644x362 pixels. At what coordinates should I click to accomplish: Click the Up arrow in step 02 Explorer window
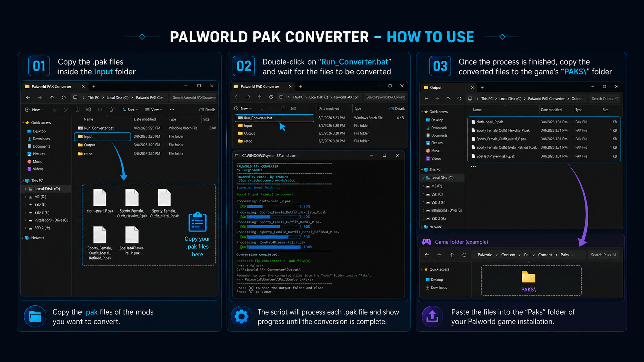click(260, 97)
